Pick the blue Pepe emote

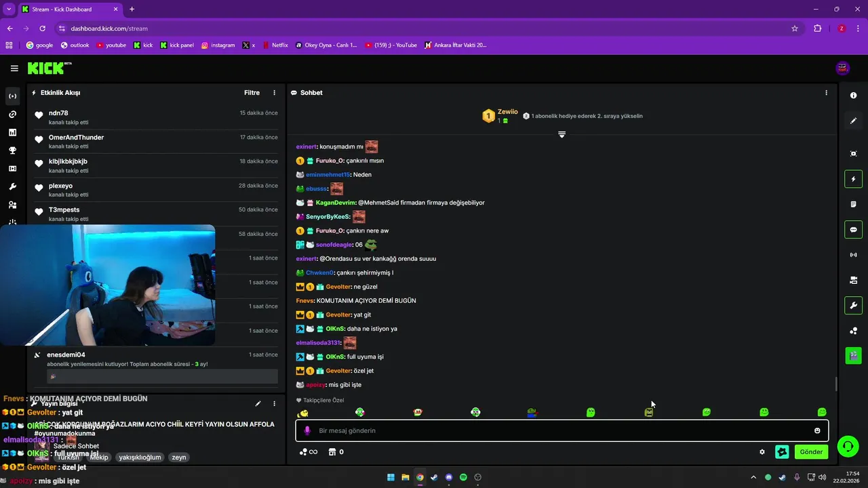click(533, 412)
